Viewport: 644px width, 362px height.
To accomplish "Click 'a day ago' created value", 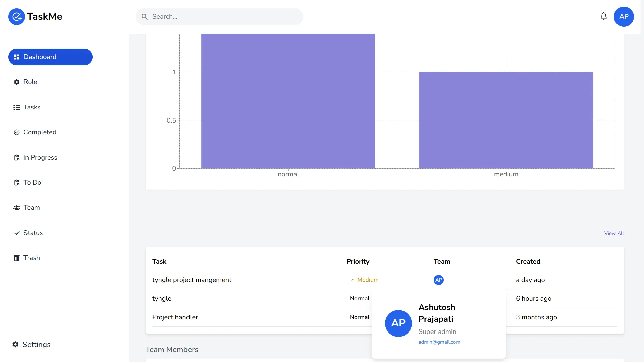I will pyautogui.click(x=530, y=280).
